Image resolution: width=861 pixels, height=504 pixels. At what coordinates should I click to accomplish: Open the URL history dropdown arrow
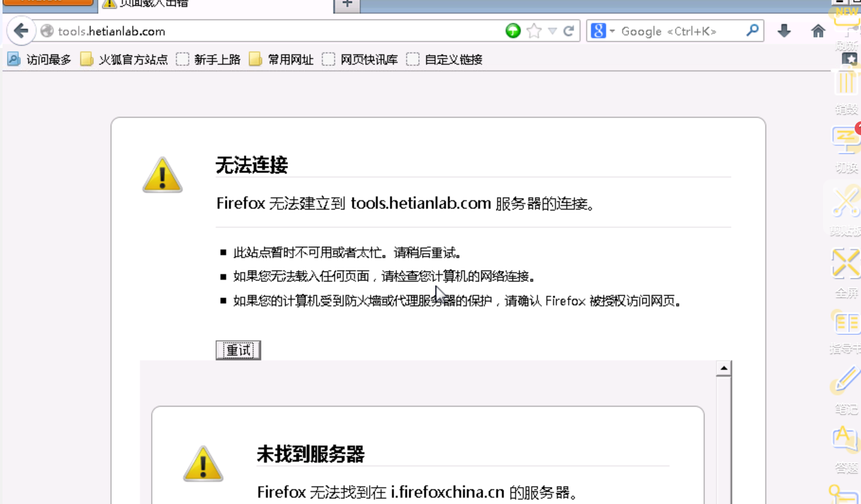[552, 31]
